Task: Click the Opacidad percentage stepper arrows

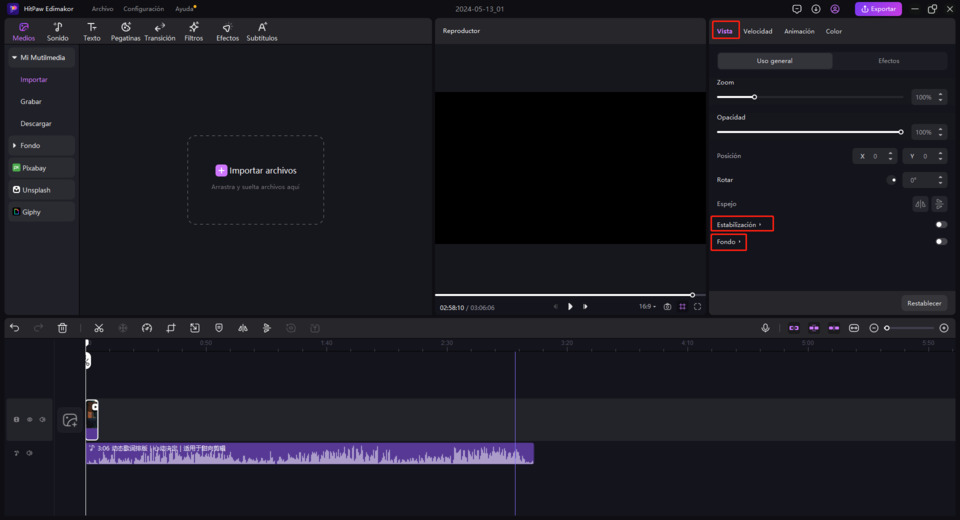Action: (x=940, y=132)
